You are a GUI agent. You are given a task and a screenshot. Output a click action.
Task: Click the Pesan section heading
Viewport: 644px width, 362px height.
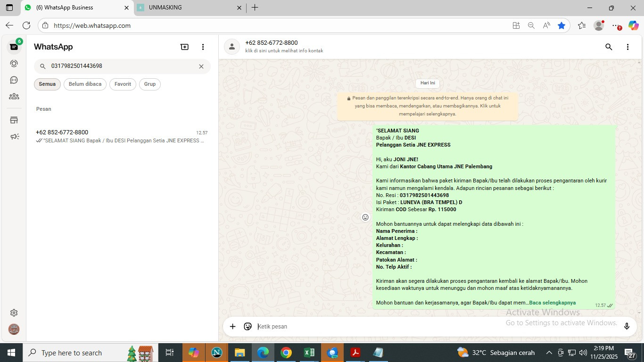[x=44, y=109]
